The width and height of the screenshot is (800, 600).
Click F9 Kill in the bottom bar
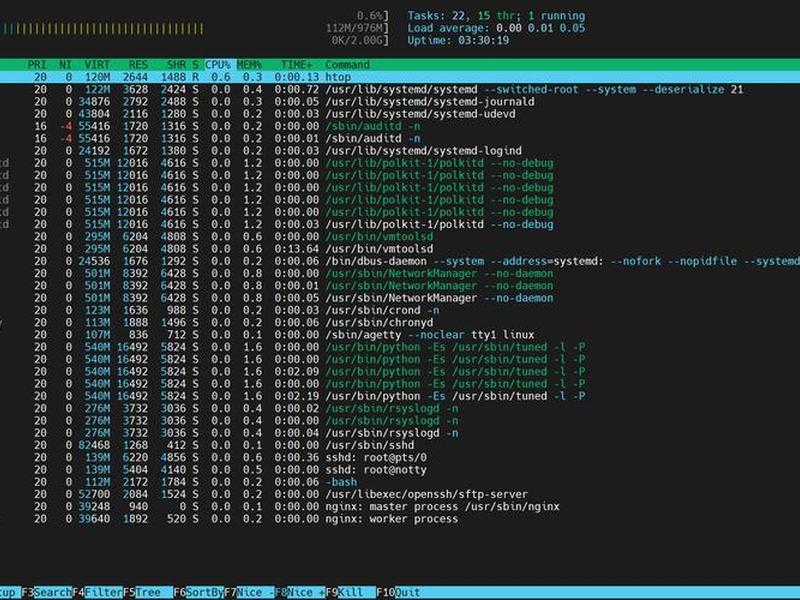351,592
